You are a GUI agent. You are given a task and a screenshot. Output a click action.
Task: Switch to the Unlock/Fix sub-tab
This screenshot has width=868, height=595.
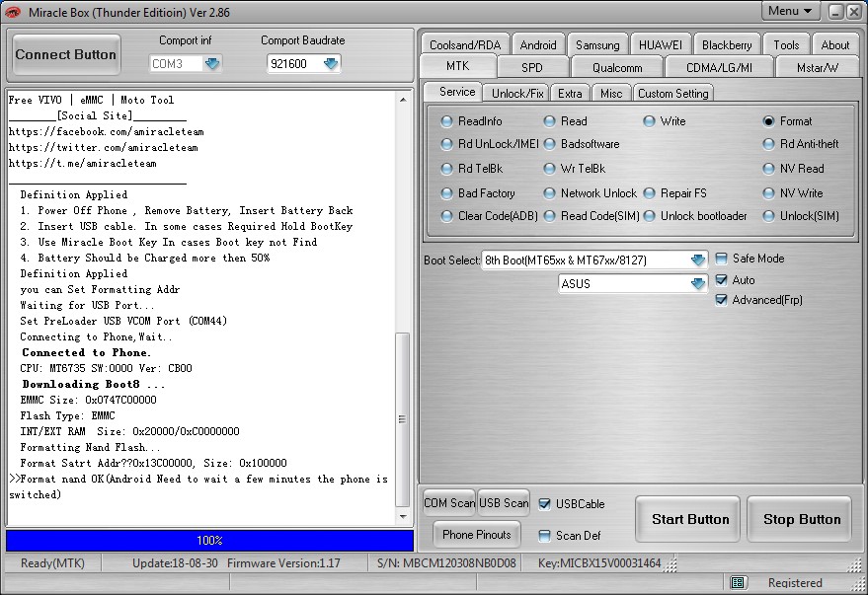517,94
